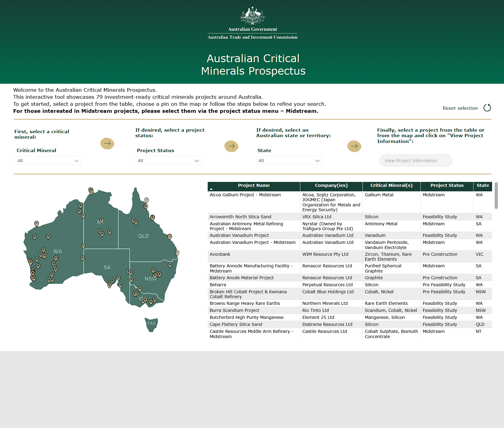Sort table by the Project Status column header
Image resolution: width=504 pixels, height=428 pixels.
click(x=447, y=185)
